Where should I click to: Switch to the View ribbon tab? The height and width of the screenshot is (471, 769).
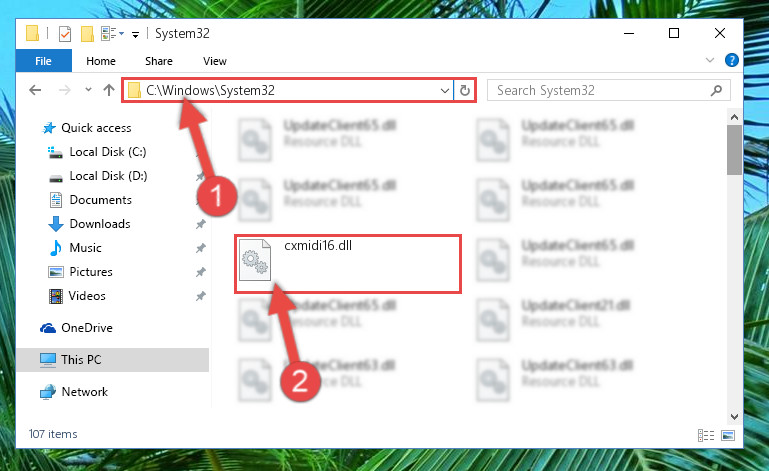tap(215, 61)
